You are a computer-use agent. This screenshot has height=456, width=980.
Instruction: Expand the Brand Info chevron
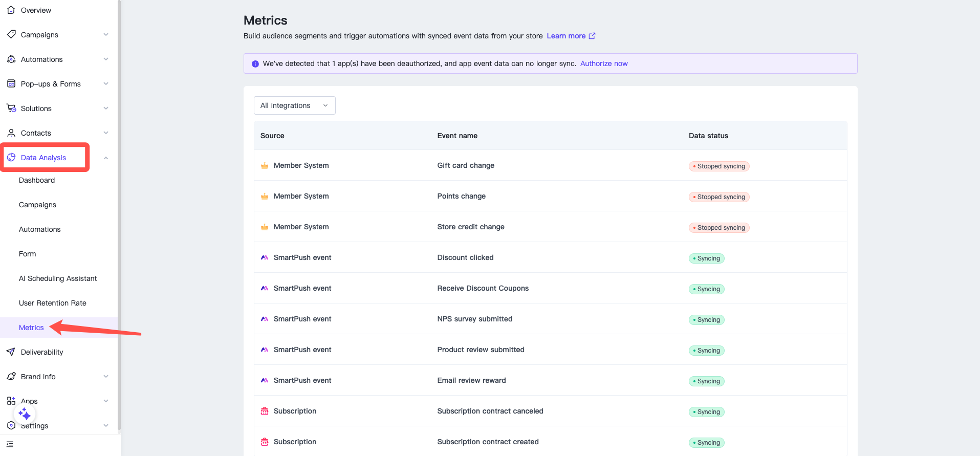[x=106, y=377]
